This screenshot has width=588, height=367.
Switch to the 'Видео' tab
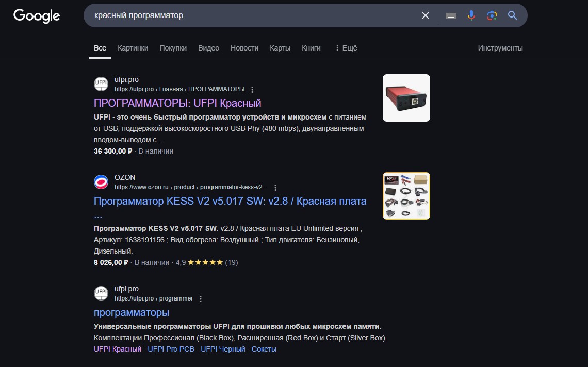coord(208,48)
